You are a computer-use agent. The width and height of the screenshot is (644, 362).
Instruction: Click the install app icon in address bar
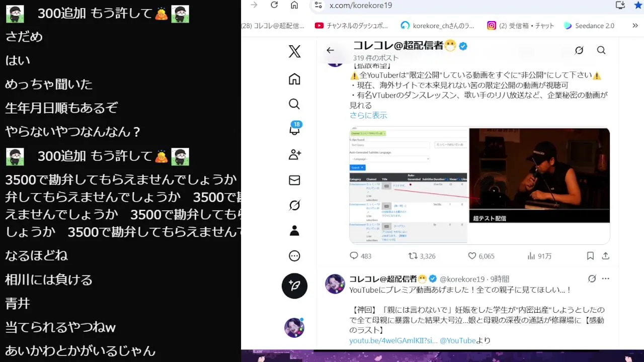(x=620, y=5)
